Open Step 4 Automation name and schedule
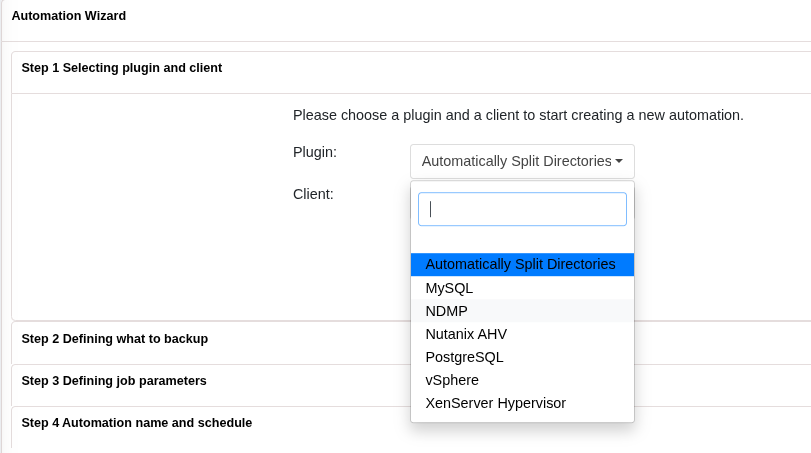This screenshot has width=811, height=453. coord(137,423)
